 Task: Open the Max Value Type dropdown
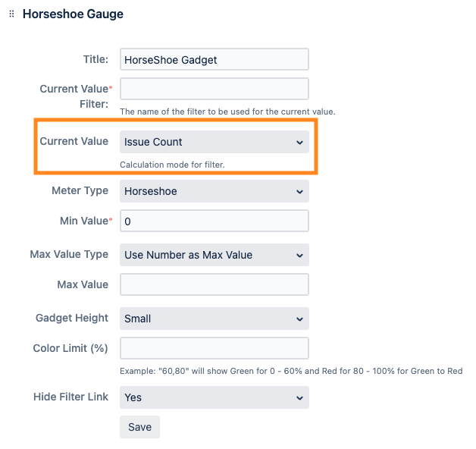214,255
